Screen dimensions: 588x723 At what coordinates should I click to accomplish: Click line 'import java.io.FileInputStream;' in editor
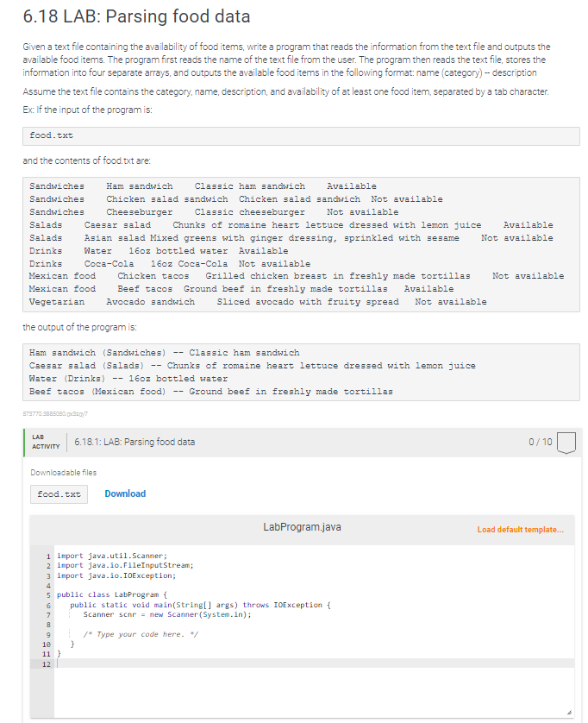(x=125, y=565)
